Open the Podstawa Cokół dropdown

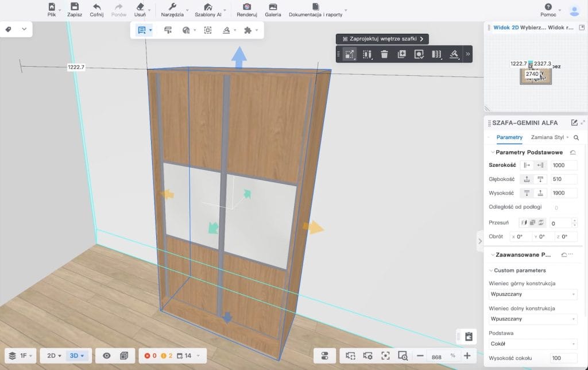click(x=533, y=344)
